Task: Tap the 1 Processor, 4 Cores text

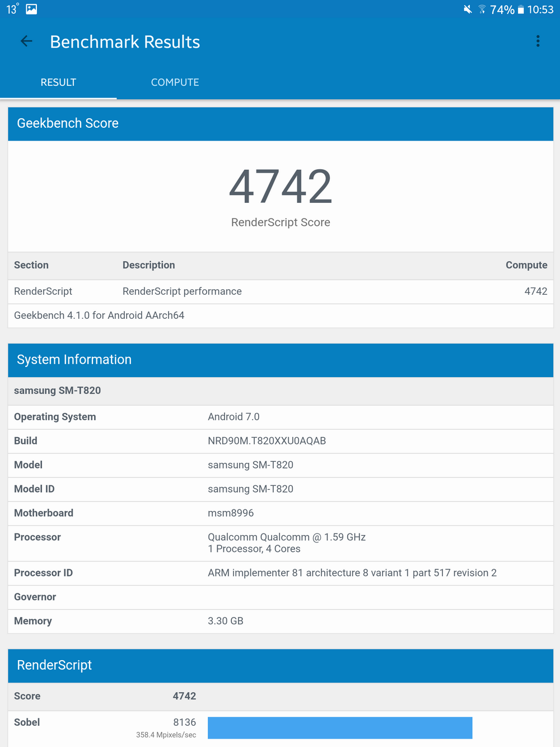Action: click(x=254, y=549)
